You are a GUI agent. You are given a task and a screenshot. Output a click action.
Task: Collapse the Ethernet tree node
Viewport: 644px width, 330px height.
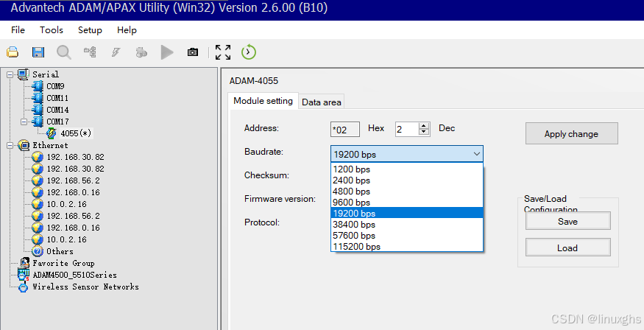tap(10, 145)
